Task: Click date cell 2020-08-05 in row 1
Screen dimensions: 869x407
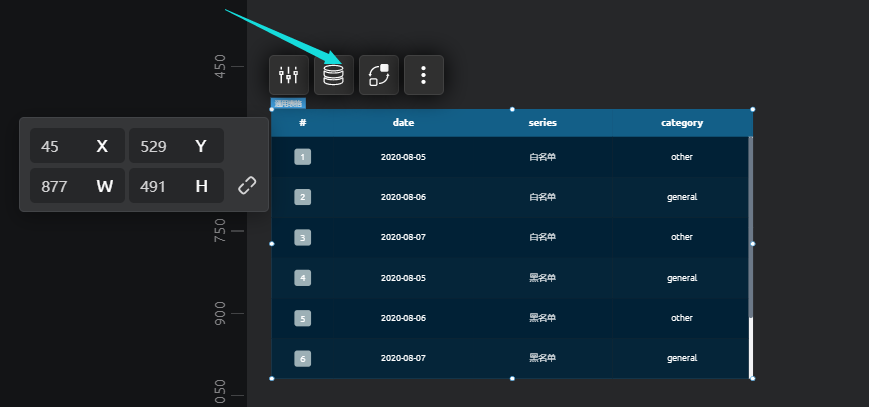Action: 403,157
